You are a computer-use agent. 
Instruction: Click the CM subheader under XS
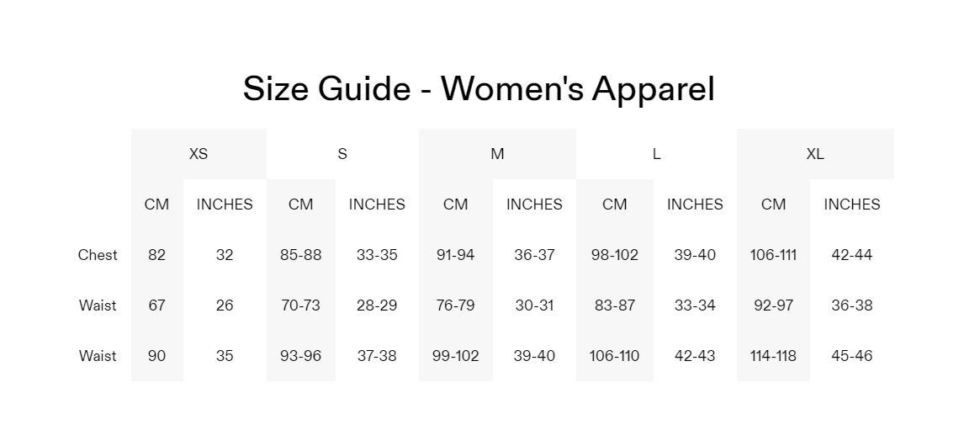click(x=156, y=204)
